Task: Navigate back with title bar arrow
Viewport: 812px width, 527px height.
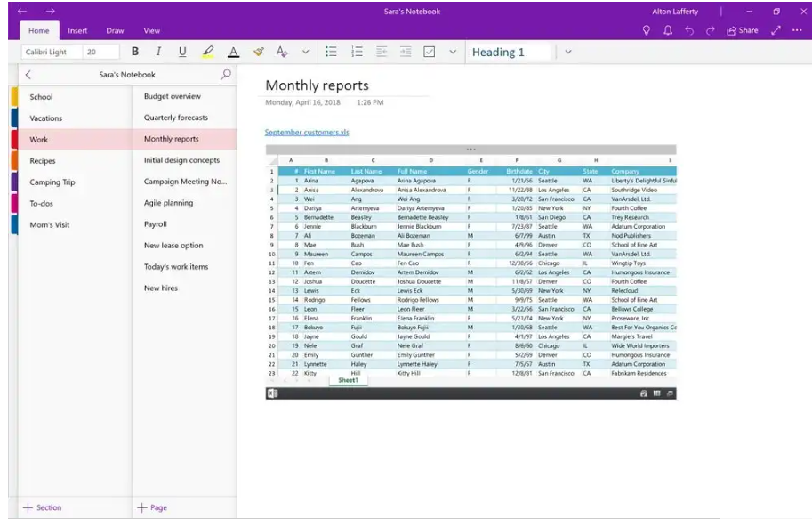Action: [22, 11]
